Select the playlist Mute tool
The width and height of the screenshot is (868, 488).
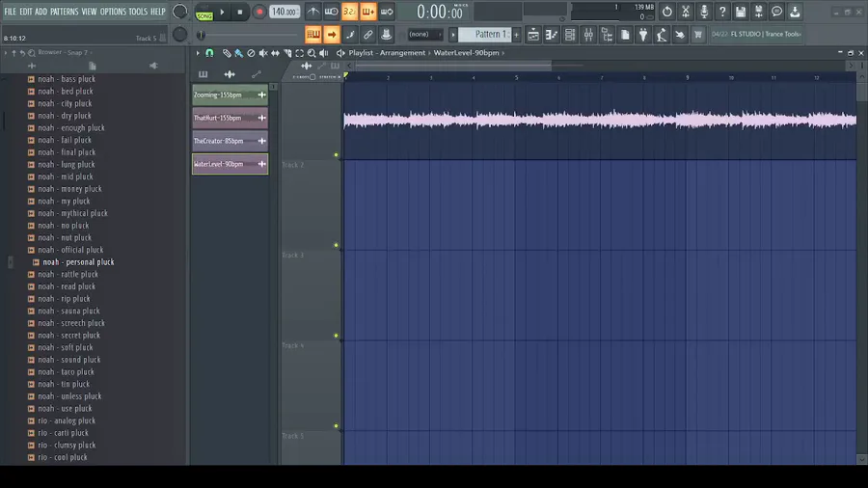263,53
